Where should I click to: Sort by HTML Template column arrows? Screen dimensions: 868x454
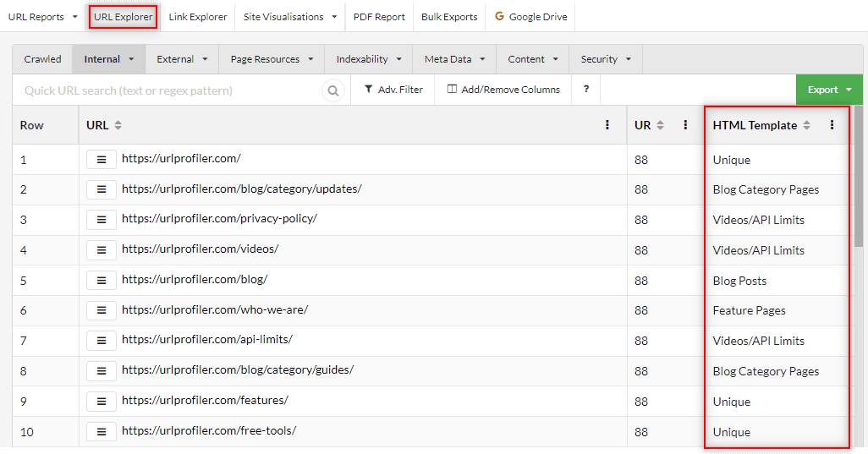pyautogui.click(x=806, y=125)
